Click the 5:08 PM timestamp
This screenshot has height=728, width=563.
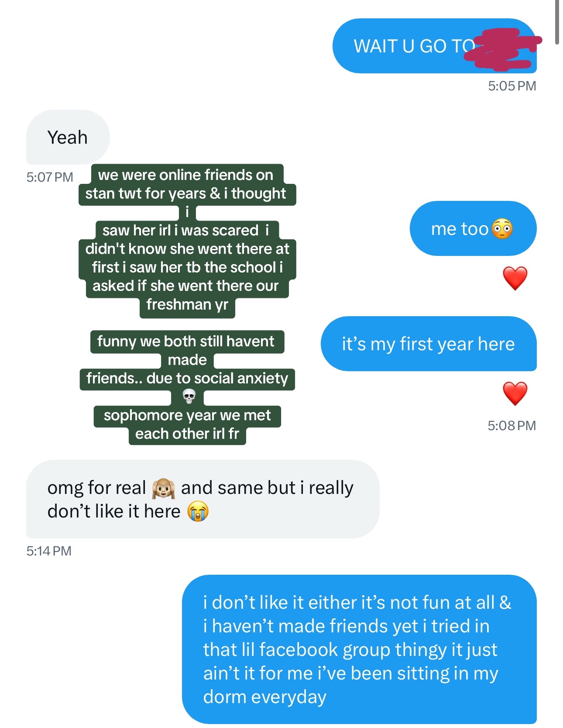click(512, 425)
